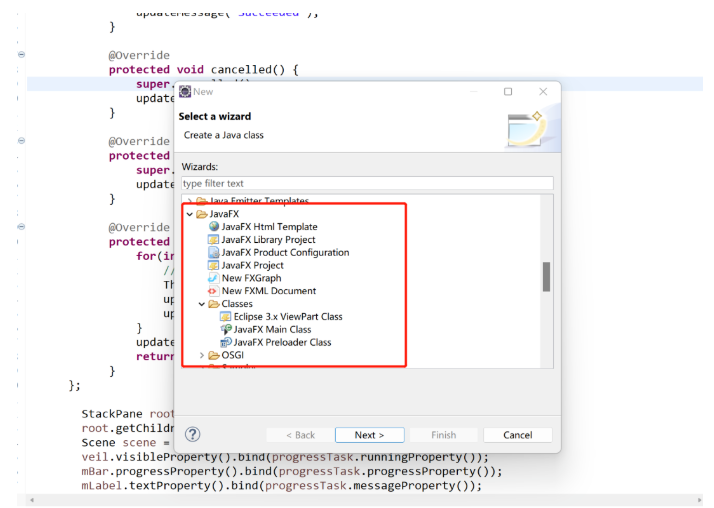Screen dimensions: 714x508
Task: Select the Classes category label
Action: coord(237,304)
